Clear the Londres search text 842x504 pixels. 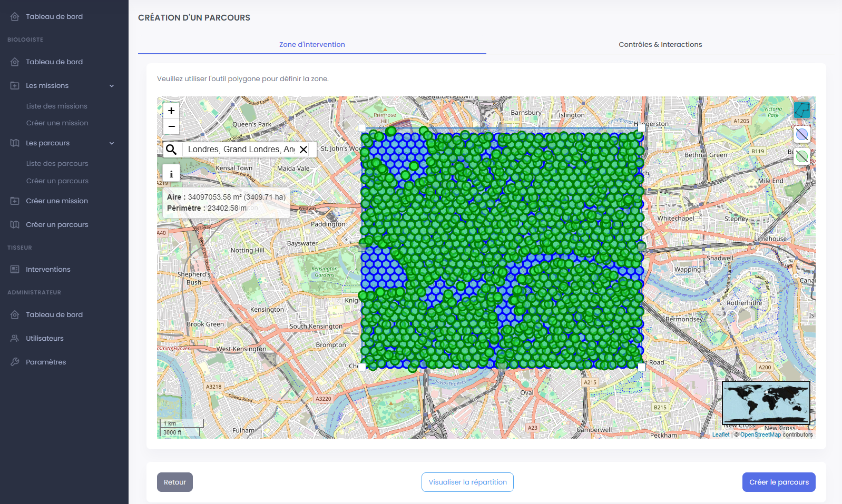303,150
